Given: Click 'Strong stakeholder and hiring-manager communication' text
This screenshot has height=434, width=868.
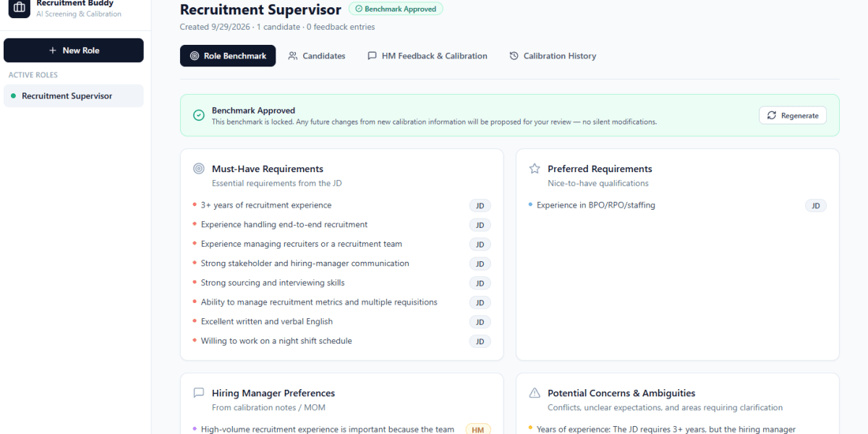Looking at the screenshot, I should click(305, 263).
